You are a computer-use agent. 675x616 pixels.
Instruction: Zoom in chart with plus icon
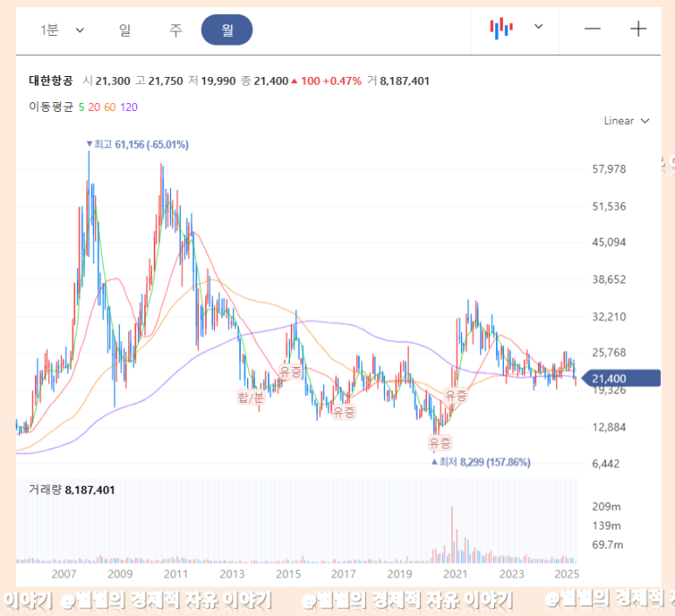[x=638, y=29]
